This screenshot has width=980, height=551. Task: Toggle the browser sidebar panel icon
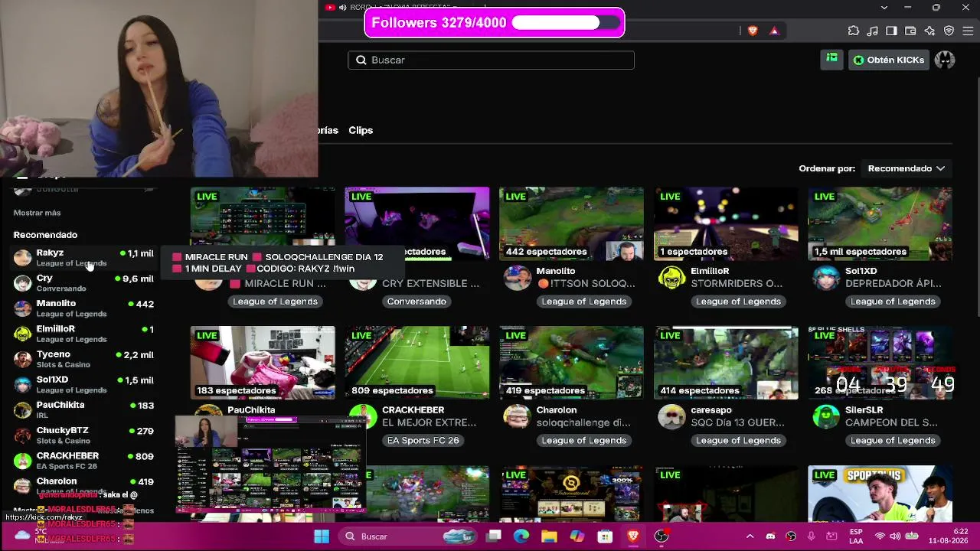[891, 31]
